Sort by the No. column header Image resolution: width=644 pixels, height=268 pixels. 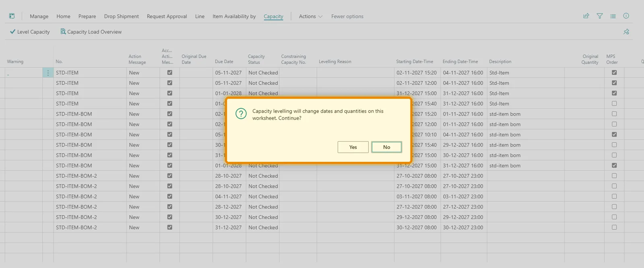click(59, 62)
